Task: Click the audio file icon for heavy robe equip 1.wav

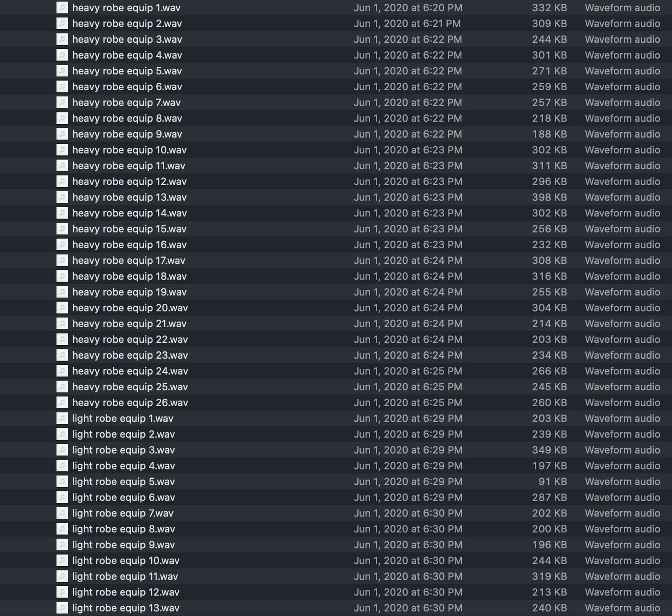Action: [62, 7]
